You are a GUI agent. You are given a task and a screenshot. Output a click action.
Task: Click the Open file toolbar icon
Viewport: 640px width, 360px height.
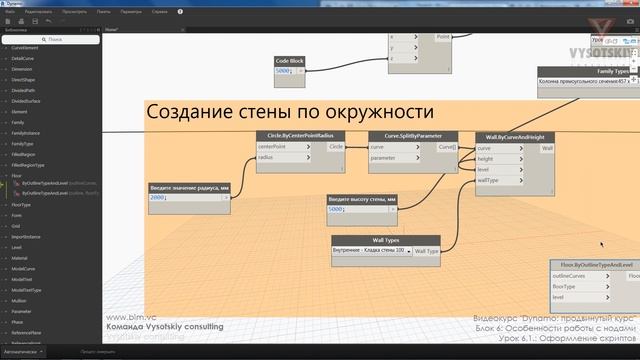click(x=21, y=21)
